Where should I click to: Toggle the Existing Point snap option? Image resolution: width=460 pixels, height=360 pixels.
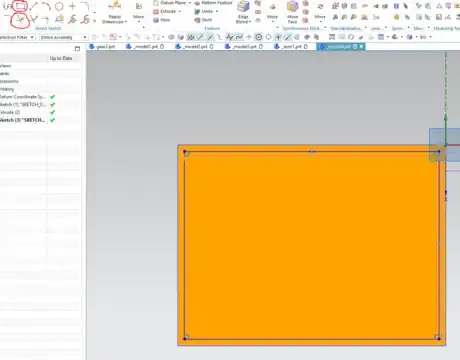[278, 37]
